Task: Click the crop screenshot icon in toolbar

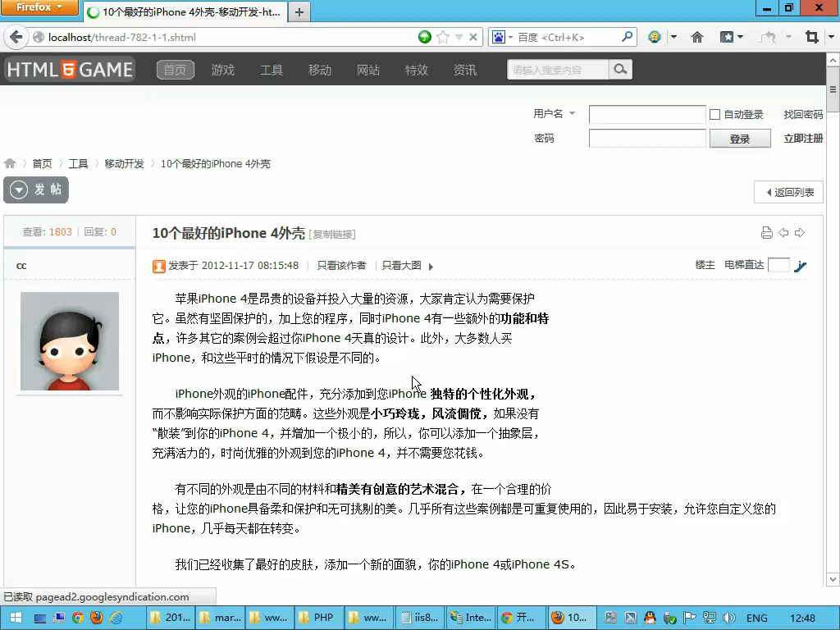Action: click(x=811, y=37)
